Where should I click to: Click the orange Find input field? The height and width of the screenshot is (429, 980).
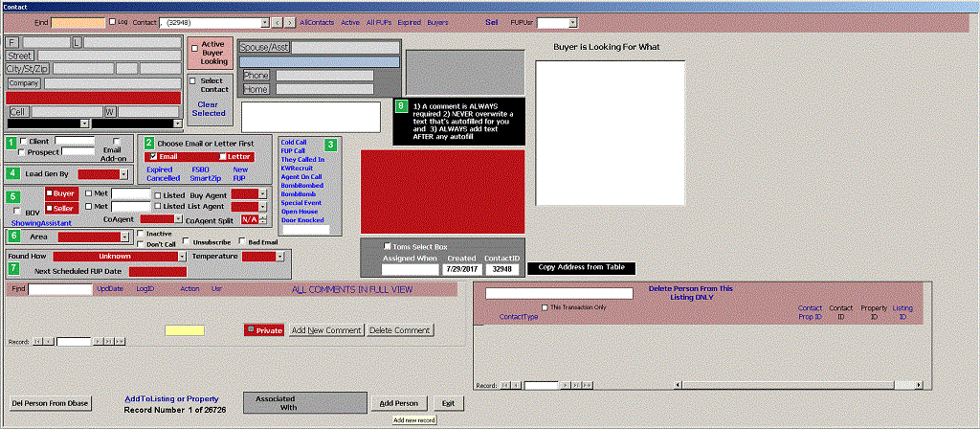pyautogui.click(x=78, y=21)
